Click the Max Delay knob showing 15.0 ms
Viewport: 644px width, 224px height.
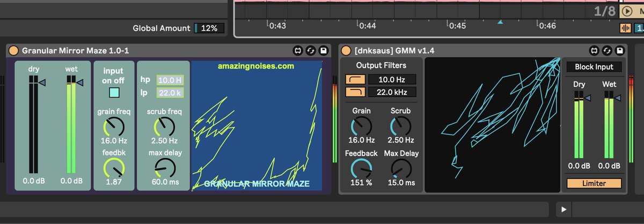pyautogui.click(x=401, y=169)
